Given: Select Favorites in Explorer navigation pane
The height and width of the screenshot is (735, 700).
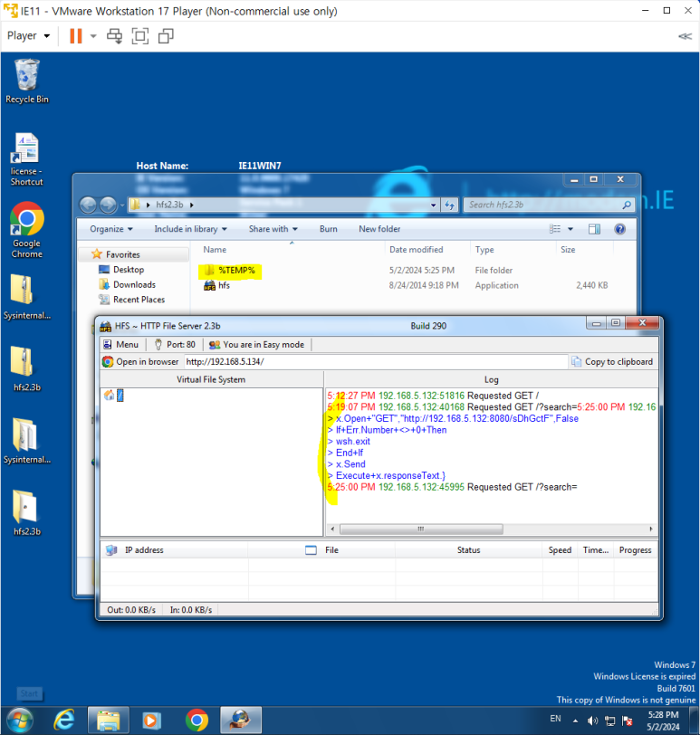Looking at the screenshot, I should pyautogui.click(x=123, y=254).
